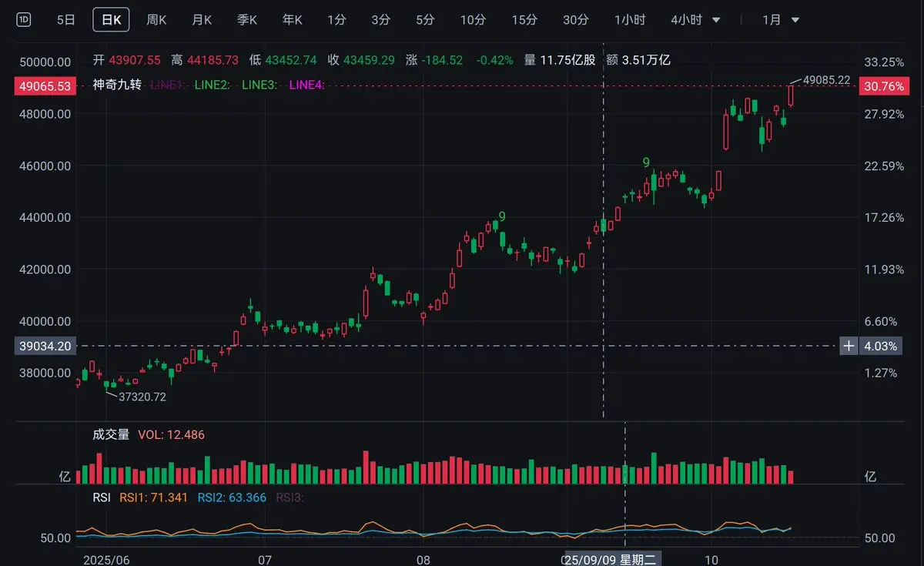Click the 4.03% crosshair percentage label
Image resolution: width=924 pixels, height=566 pixels.
882,347
